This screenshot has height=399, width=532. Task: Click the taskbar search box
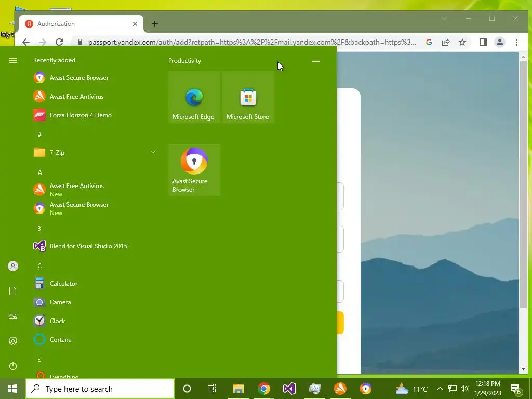100,389
